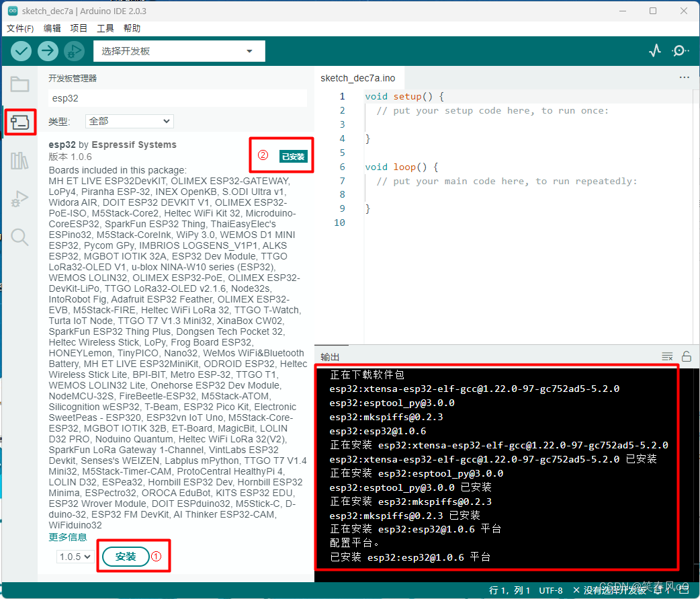
Task: Open the 选择开发板 board selector dropdown
Action: click(179, 50)
